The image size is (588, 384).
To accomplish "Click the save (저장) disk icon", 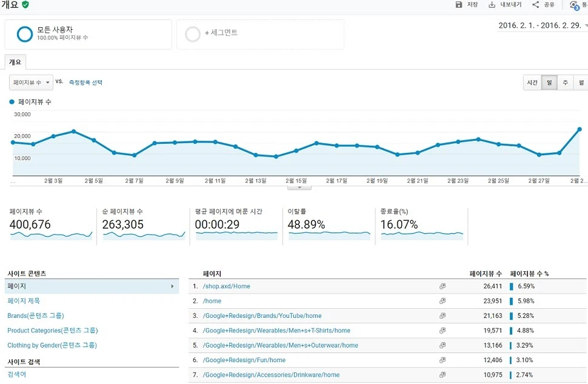I will click(459, 4).
